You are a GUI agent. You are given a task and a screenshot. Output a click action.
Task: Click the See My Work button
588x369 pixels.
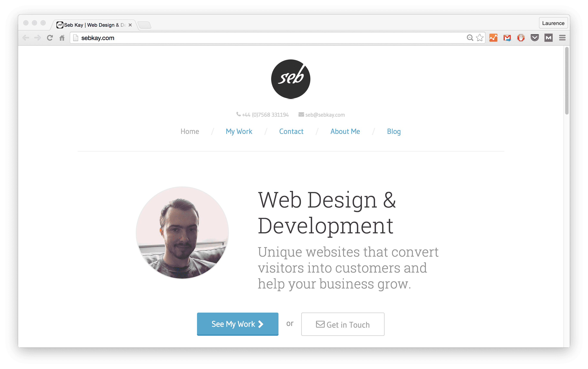[x=237, y=324]
